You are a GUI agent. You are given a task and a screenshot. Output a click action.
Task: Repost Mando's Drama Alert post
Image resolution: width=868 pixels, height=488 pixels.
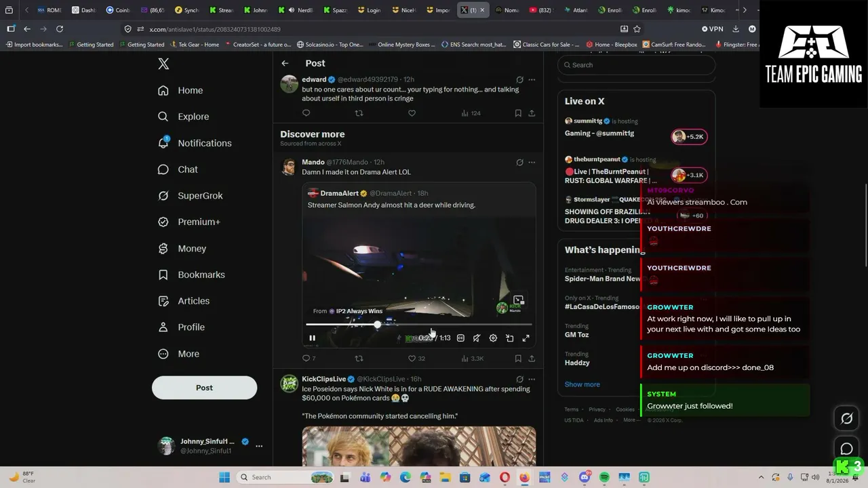[359, 358]
